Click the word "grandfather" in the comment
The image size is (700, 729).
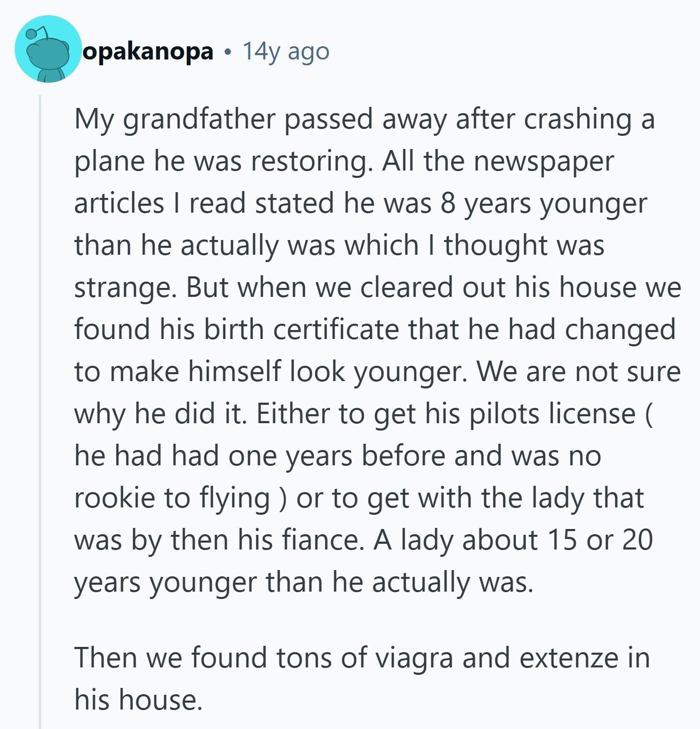[199, 119]
